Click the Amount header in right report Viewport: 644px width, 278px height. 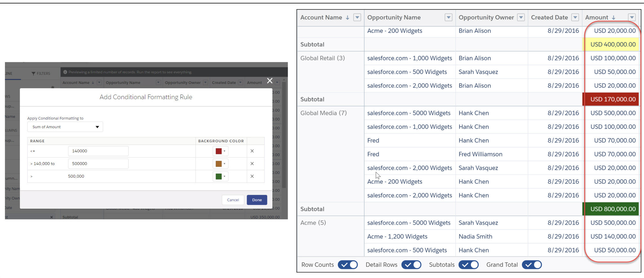(597, 17)
